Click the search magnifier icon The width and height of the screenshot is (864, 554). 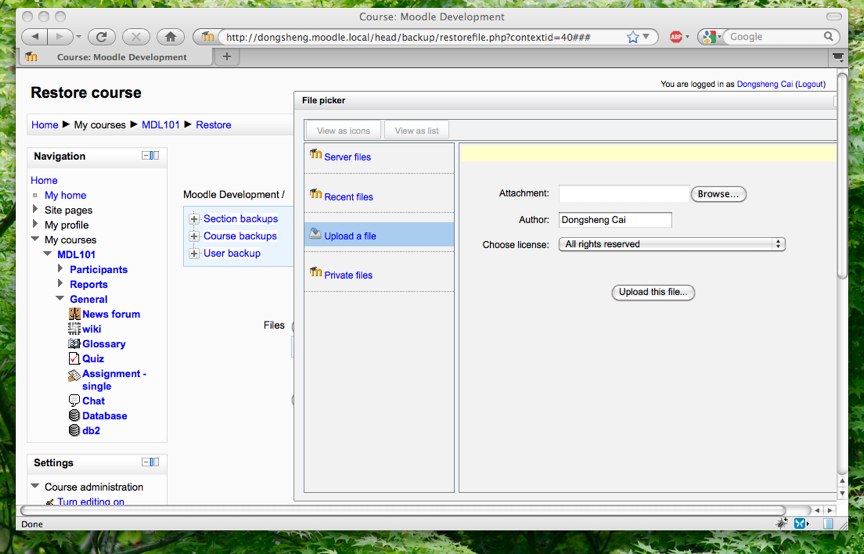[x=828, y=36]
